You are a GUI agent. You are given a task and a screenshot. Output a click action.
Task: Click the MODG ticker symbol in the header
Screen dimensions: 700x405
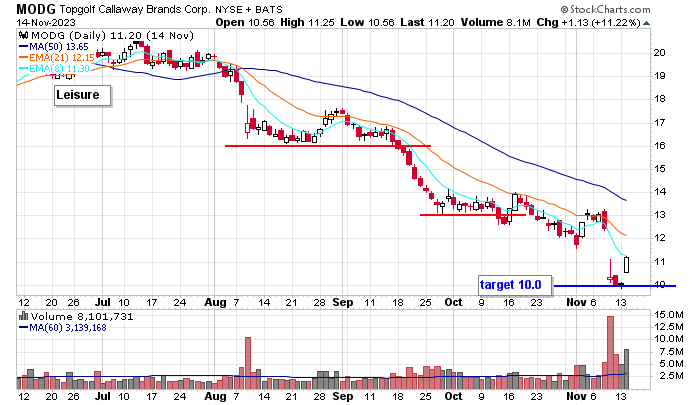pyautogui.click(x=36, y=9)
